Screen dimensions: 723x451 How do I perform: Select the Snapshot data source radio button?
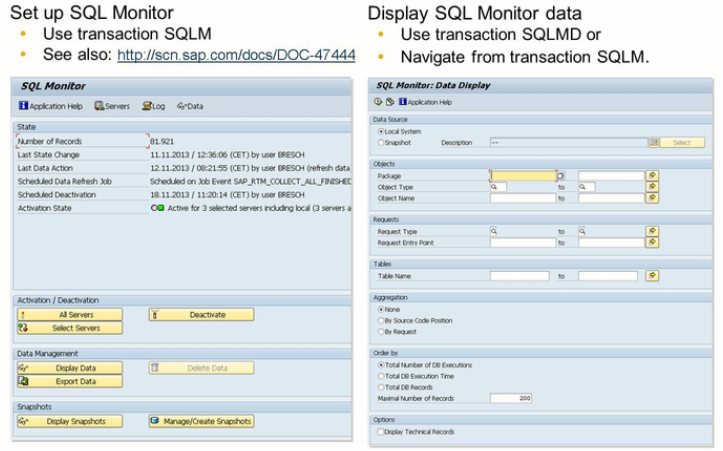(380, 143)
